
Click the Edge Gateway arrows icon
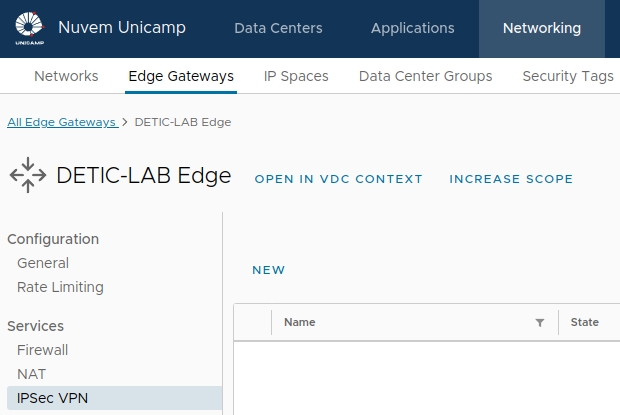pos(27,176)
